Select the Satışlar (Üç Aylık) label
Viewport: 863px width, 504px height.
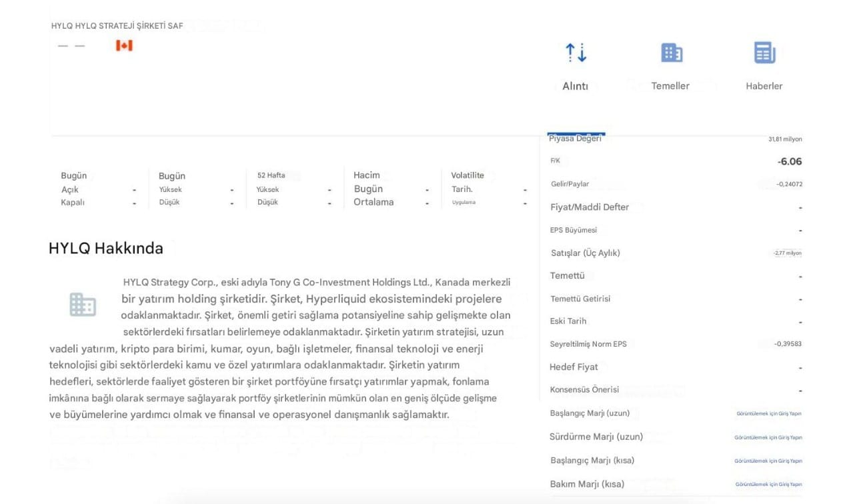pos(586,253)
